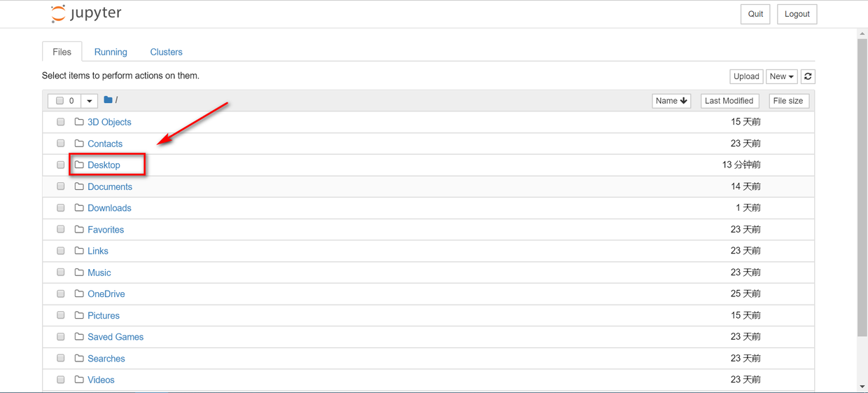Open the Clusters tab
The image size is (868, 393).
pyautogui.click(x=166, y=52)
